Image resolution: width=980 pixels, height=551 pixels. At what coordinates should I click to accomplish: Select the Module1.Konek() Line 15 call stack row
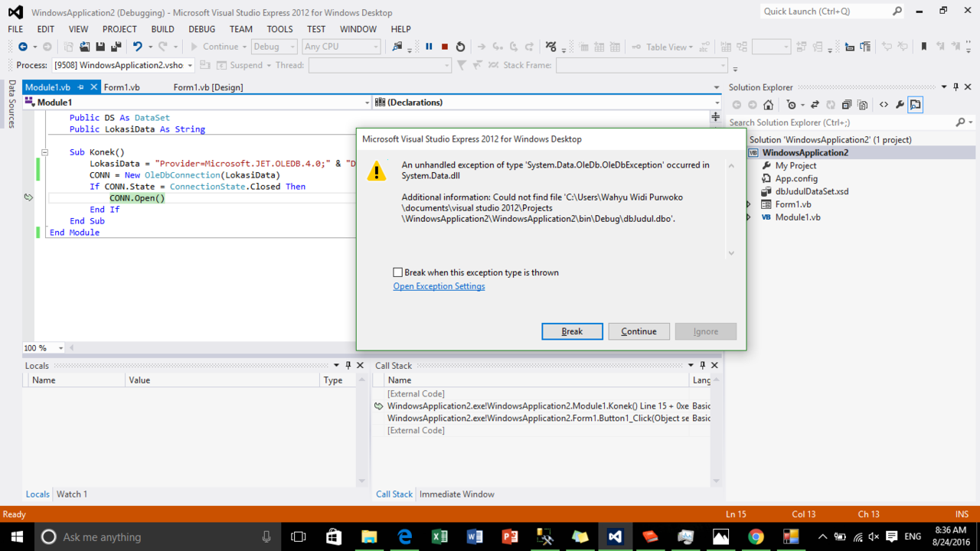[x=541, y=406]
